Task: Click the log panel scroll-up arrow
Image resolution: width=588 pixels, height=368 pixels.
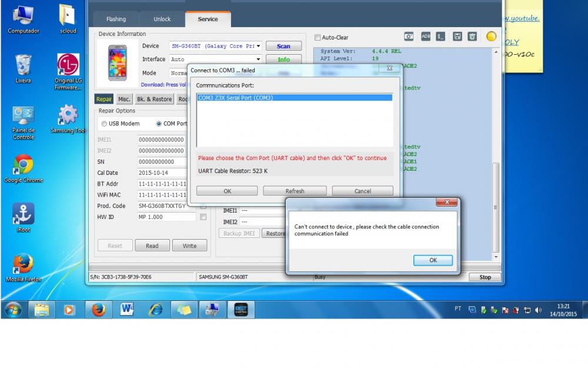Action: pos(496,52)
